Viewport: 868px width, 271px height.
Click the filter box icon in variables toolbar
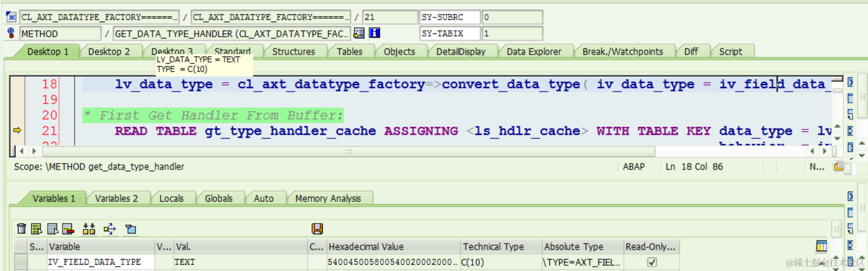(131, 229)
